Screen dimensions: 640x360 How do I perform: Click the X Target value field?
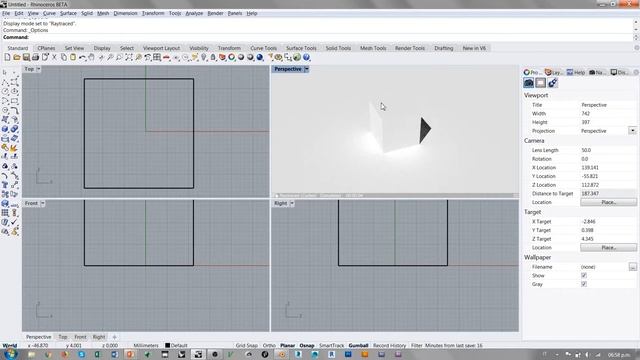[x=608, y=222]
